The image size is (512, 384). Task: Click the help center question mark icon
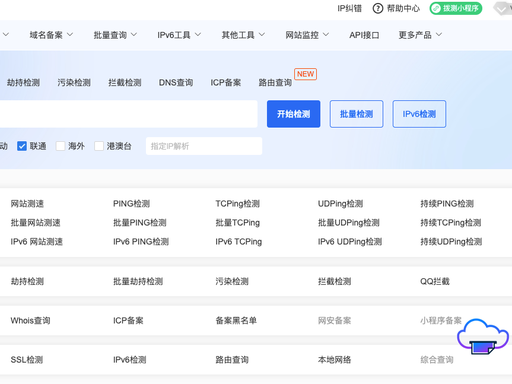coord(377,8)
